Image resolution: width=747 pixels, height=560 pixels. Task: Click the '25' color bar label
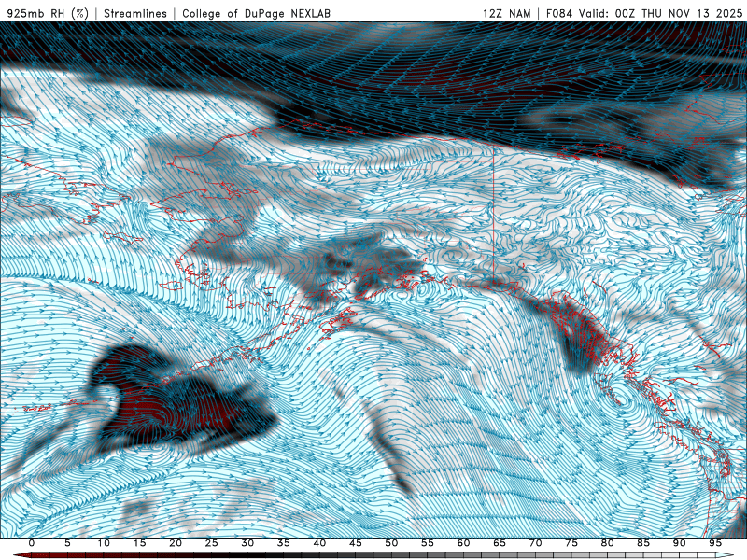coord(212,543)
